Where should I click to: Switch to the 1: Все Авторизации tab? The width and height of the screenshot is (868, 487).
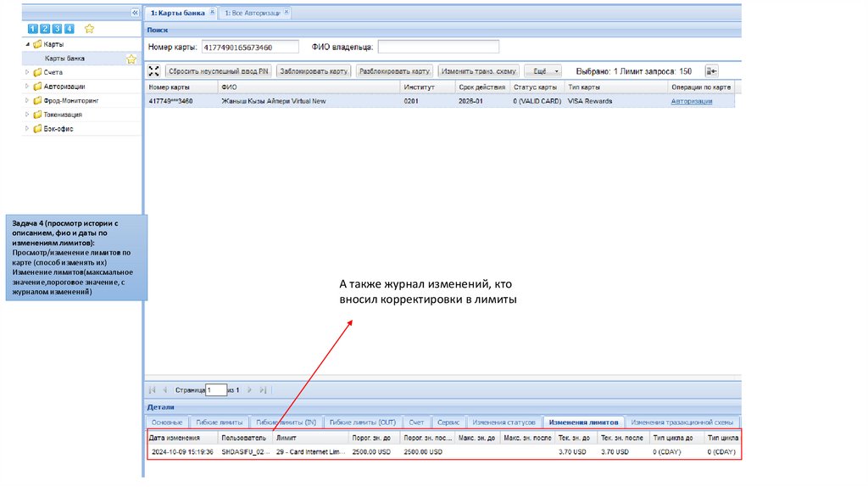pyautogui.click(x=252, y=13)
